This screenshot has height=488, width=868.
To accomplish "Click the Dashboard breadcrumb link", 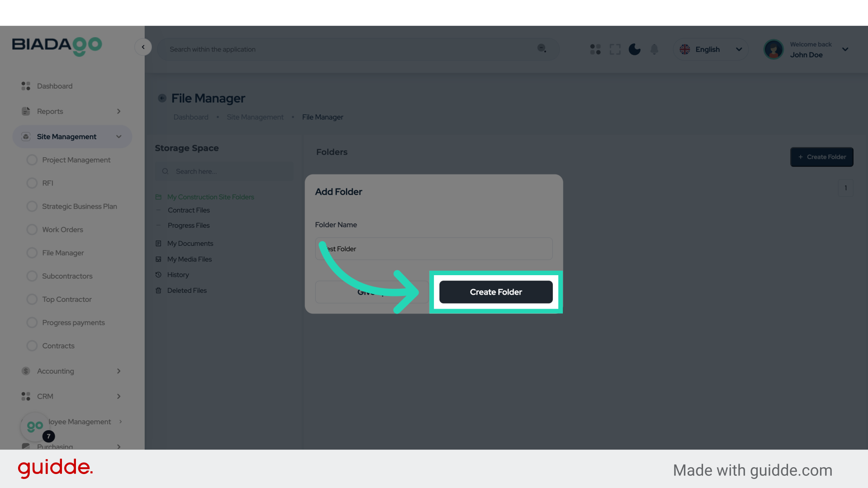I will 191,117.
